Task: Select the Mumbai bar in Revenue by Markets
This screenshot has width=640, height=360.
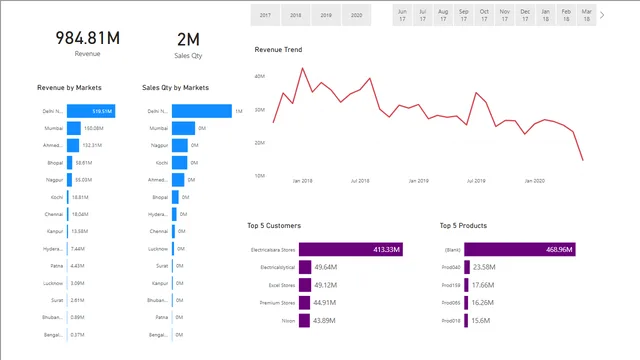Action: pyautogui.click(x=74, y=128)
